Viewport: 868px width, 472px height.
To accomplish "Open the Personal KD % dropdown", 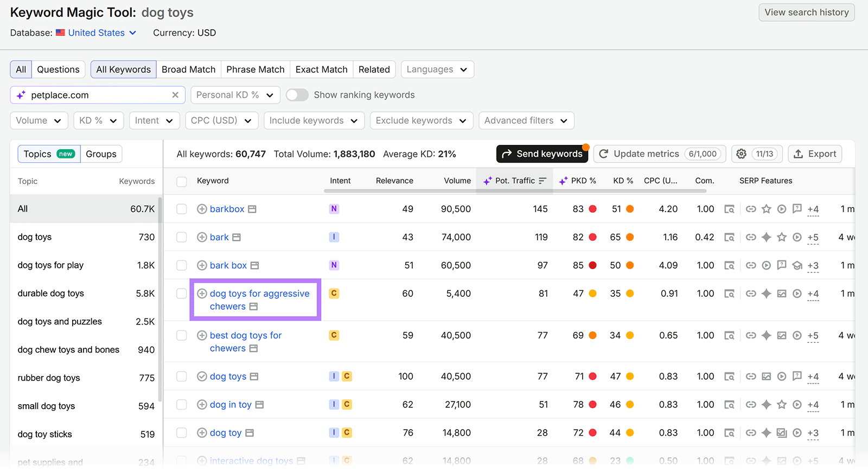I will pyautogui.click(x=235, y=95).
